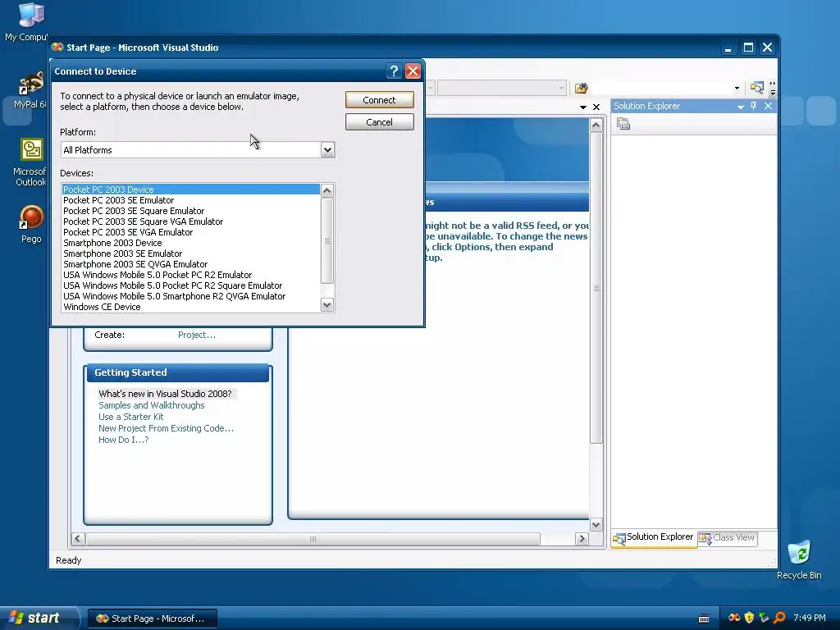
Task: Click the system clock showing 7:49 PM
Action: [810, 618]
